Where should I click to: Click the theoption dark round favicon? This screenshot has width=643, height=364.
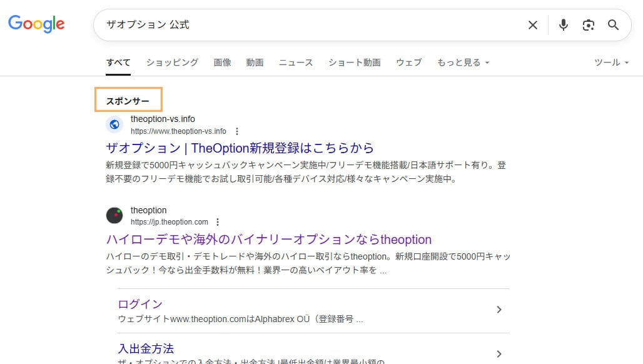114,215
